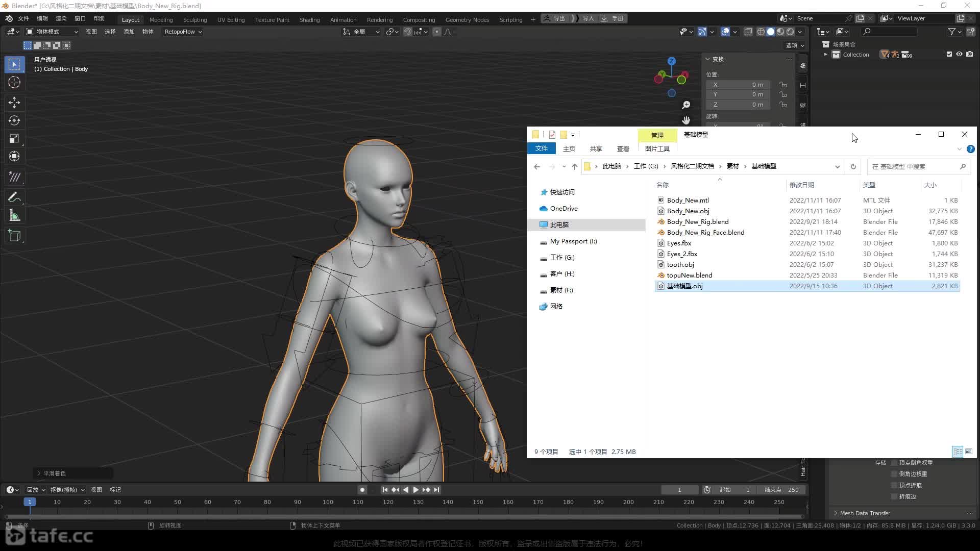The height and width of the screenshot is (551, 980).
Task: Open the 物体模式 mode dropdown
Action: pyautogui.click(x=52, y=32)
